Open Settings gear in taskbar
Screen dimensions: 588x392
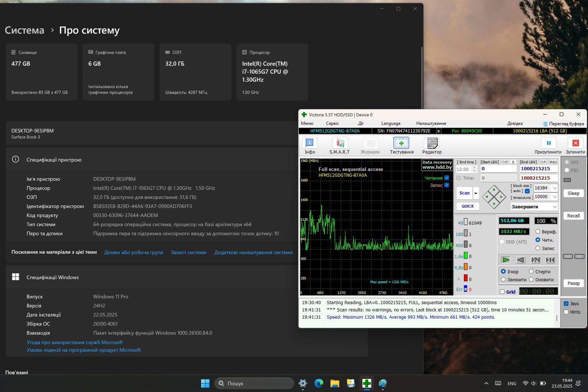click(303, 383)
